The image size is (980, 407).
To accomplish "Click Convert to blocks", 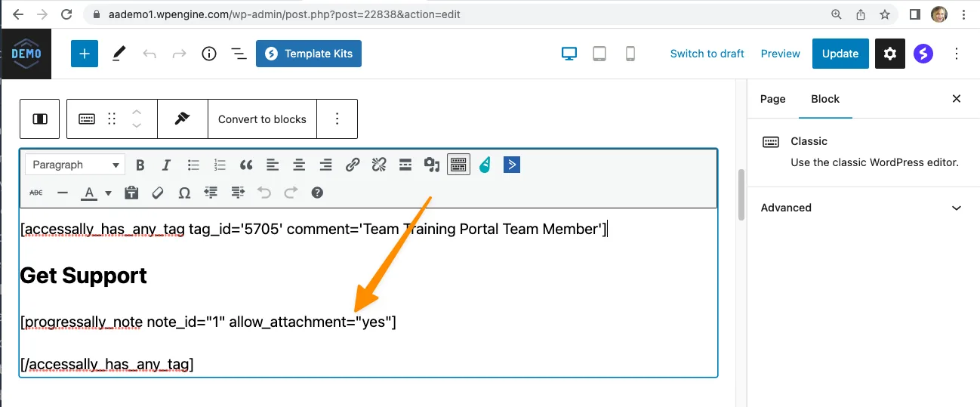I will point(262,119).
